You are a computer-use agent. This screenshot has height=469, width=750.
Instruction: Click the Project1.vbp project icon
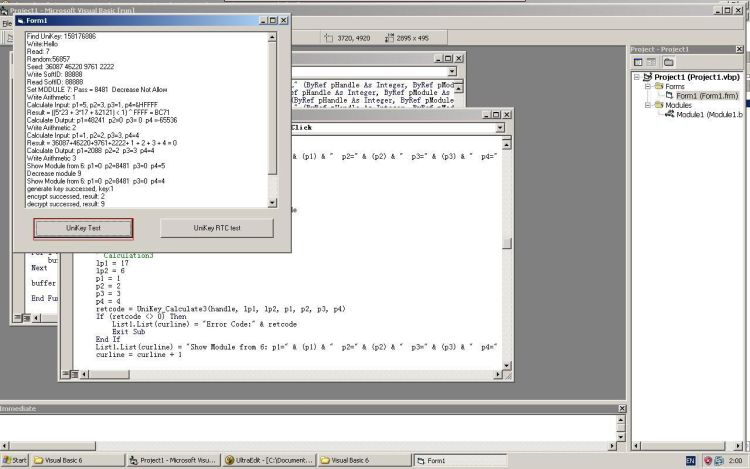[x=647, y=77]
